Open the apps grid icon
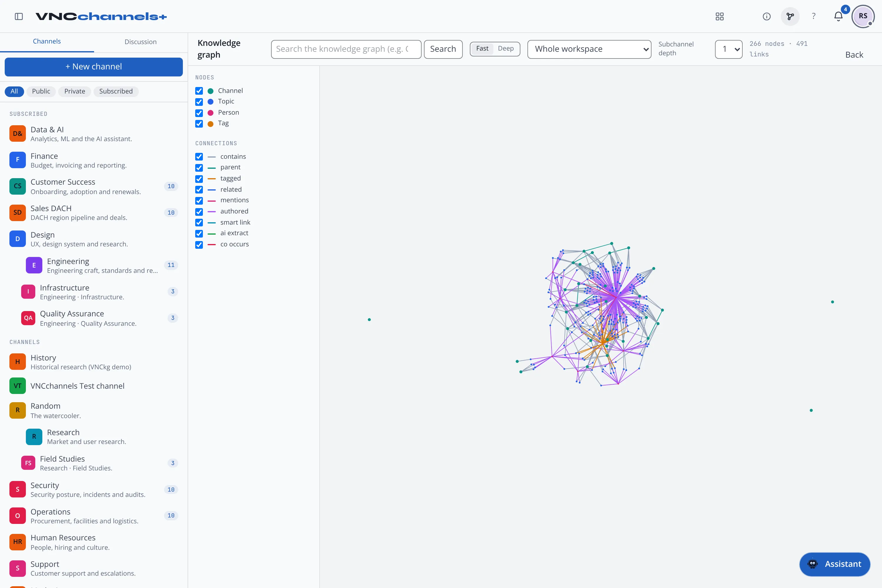This screenshot has width=882, height=588. point(719,16)
